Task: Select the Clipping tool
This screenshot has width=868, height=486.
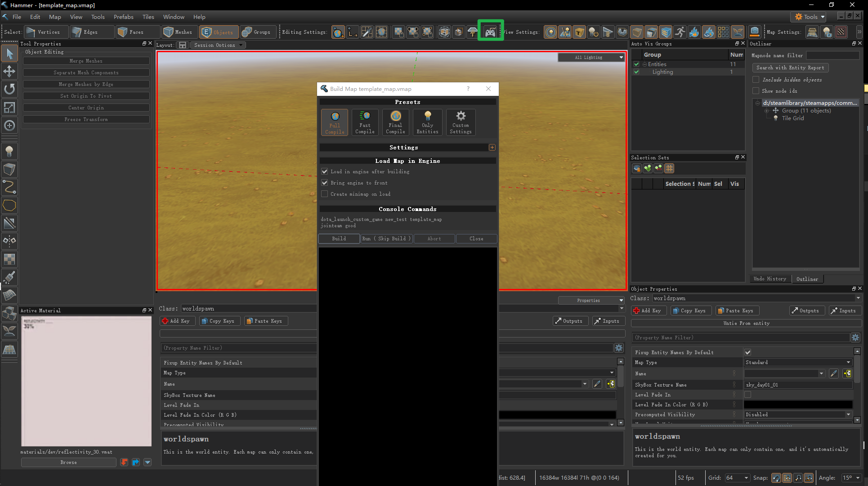Action: coord(9,223)
